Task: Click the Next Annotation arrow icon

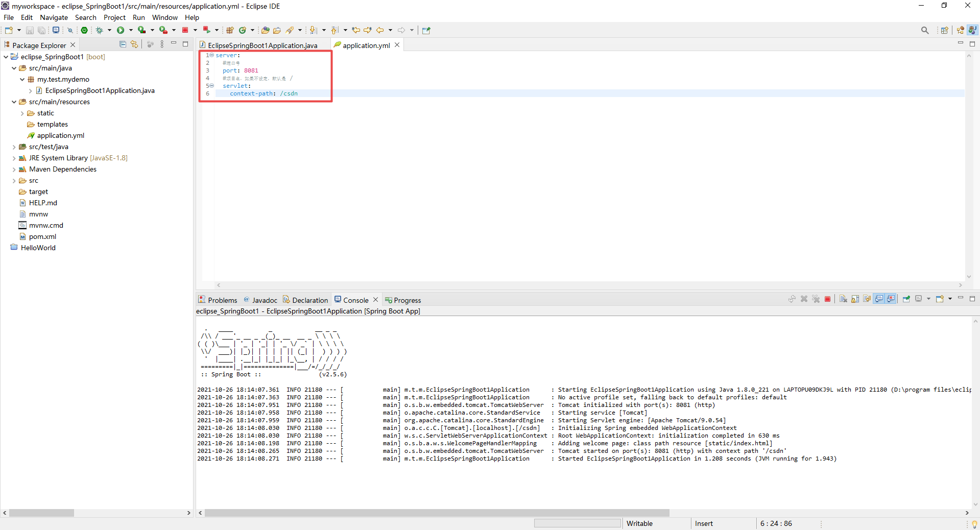Action: (313, 30)
